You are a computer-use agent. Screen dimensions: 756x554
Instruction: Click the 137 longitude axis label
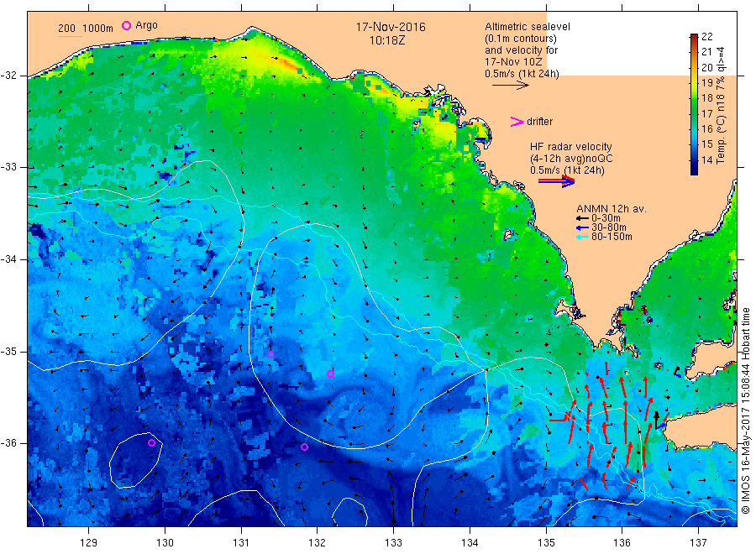698,543
